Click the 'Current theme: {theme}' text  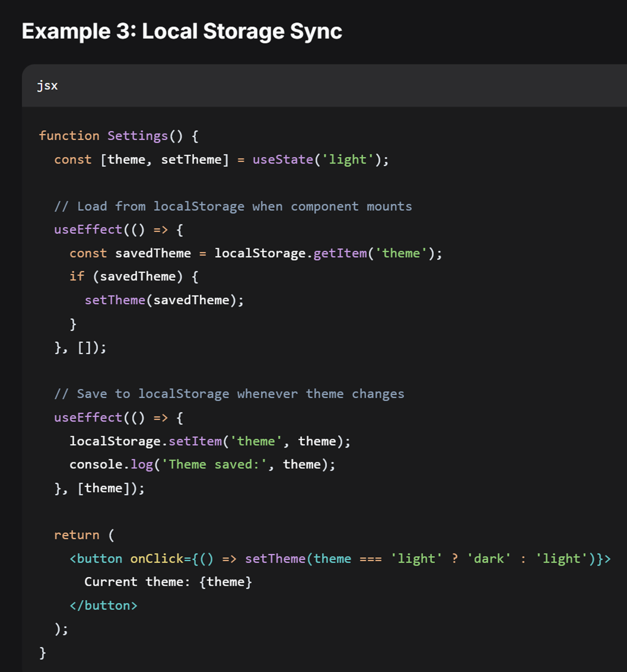pos(168,582)
